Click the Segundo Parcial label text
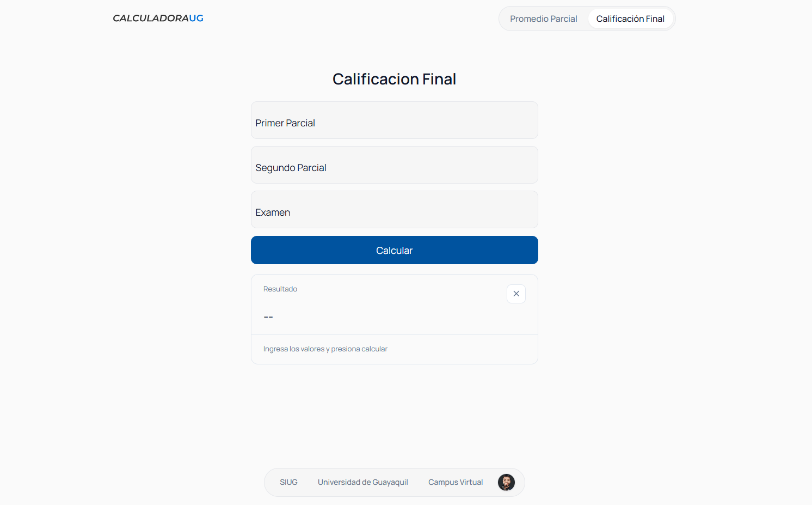The image size is (812, 505). click(291, 168)
